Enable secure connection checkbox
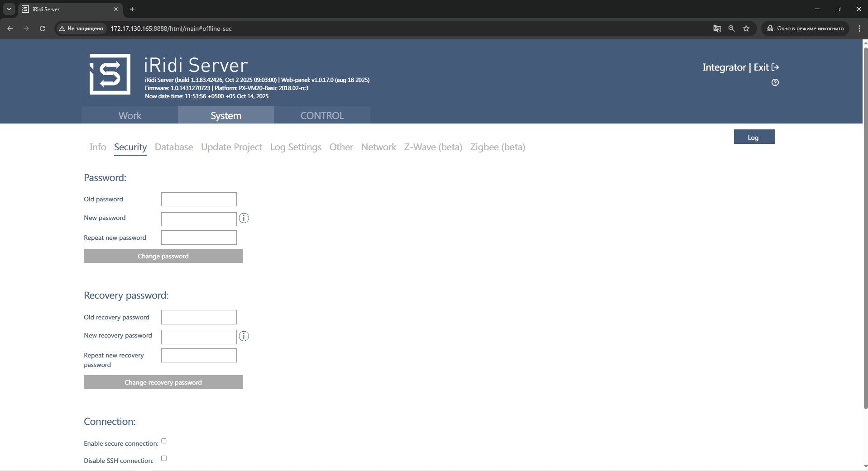Screen dimensions: 868x471 point(164,441)
